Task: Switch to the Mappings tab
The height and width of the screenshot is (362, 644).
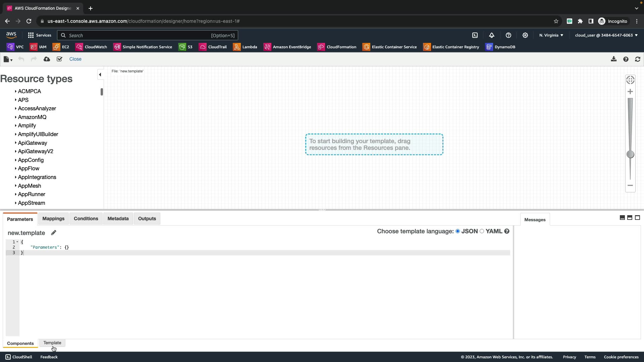Action: tap(53, 219)
